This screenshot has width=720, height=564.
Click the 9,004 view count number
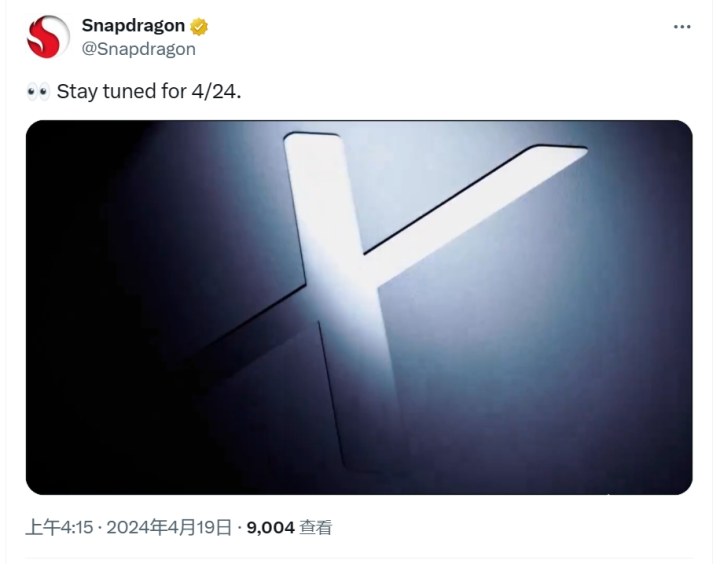pyautogui.click(x=270, y=527)
